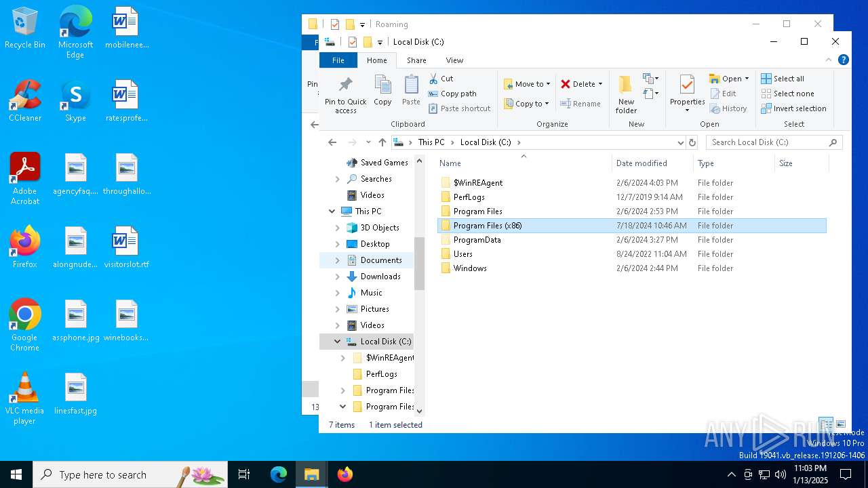Click Select all in ribbon
The image size is (868, 488).
(783, 79)
